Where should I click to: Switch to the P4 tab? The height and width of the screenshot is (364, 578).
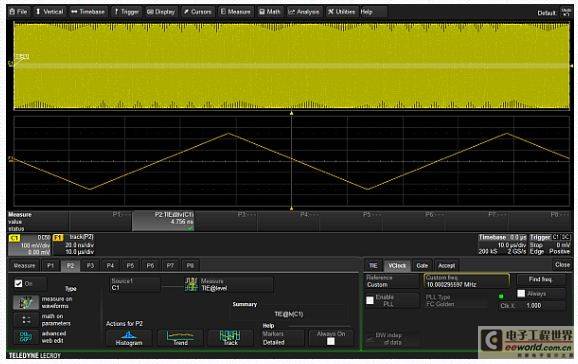pyautogui.click(x=110, y=266)
